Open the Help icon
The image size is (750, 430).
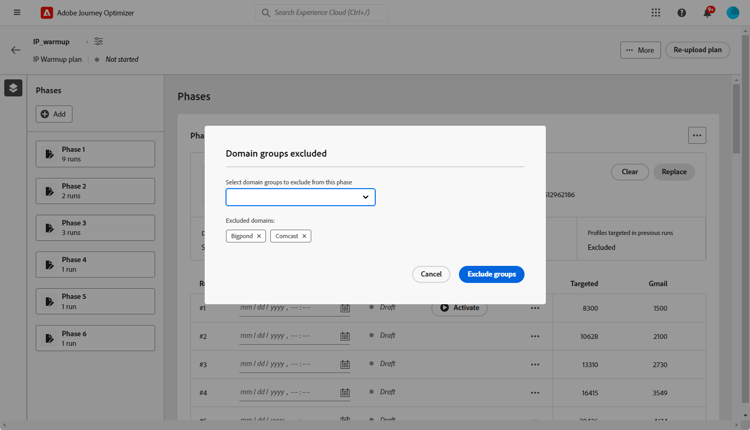click(x=682, y=13)
